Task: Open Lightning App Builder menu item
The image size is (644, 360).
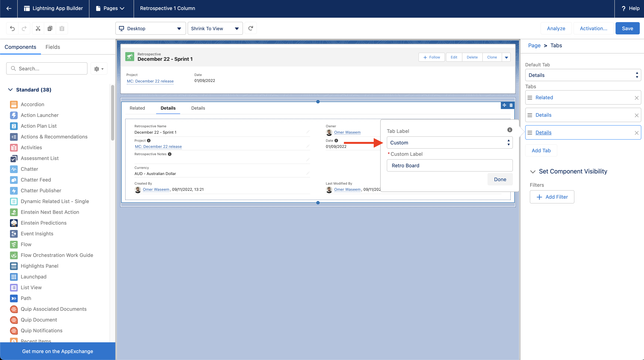Action: [x=53, y=8]
